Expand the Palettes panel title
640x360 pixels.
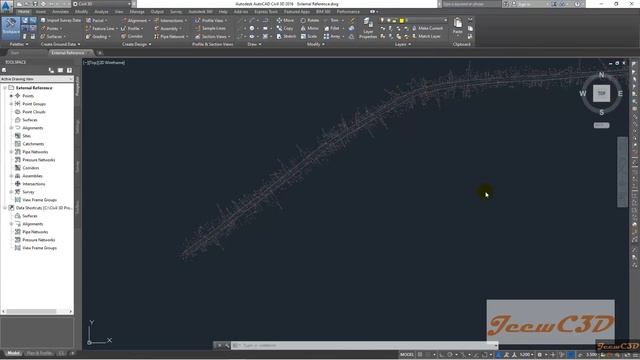tap(18, 44)
